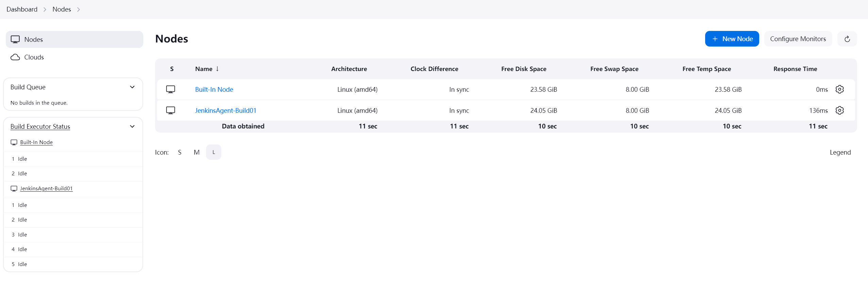Image resolution: width=868 pixels, height=281 pixels.
Task: Click the New Node button
Action: point(732,39)
